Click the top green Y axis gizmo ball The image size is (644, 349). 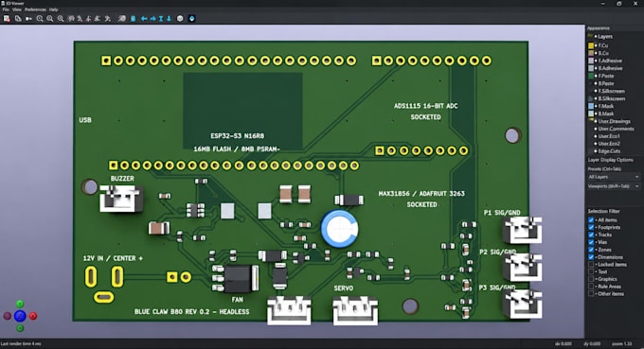pos(20,304)
